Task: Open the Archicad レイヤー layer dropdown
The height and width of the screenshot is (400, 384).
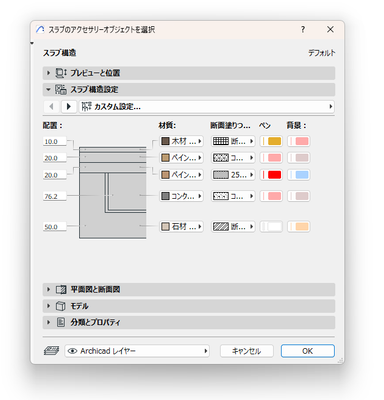Action: [x=137, y=351]
